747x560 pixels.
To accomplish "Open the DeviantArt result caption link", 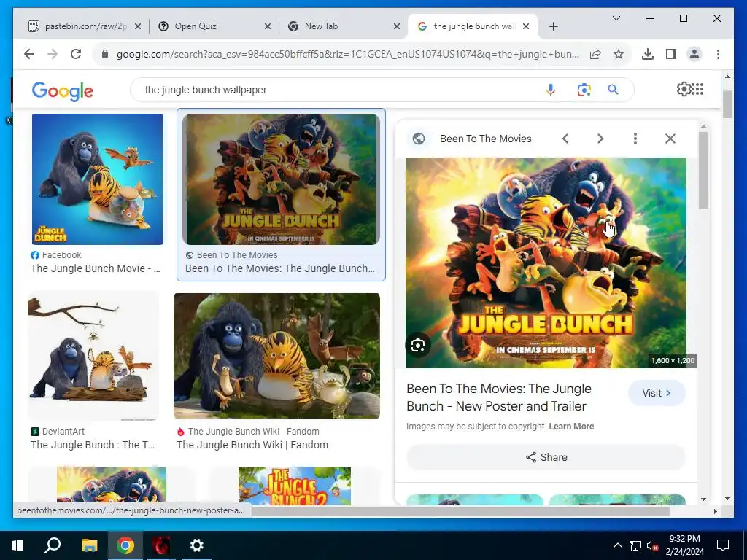I will [93, 445].
